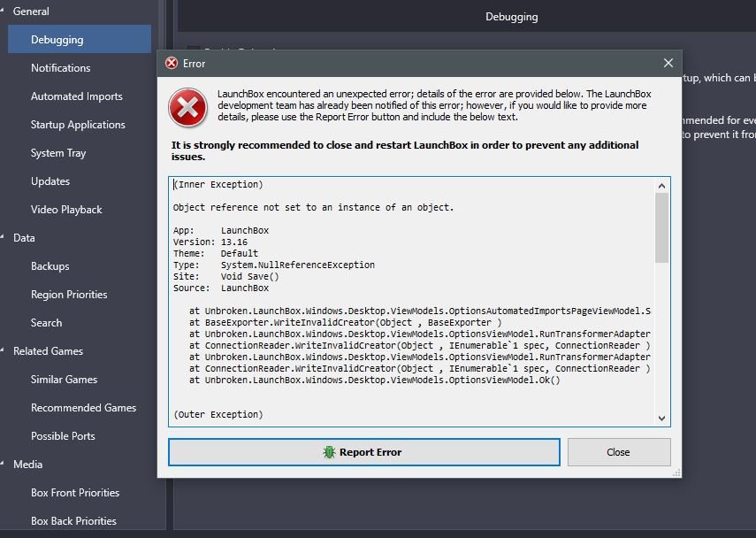Click the 'Site: Void Save()' line
The image size is (756, 538).
(x=226, y=276)
